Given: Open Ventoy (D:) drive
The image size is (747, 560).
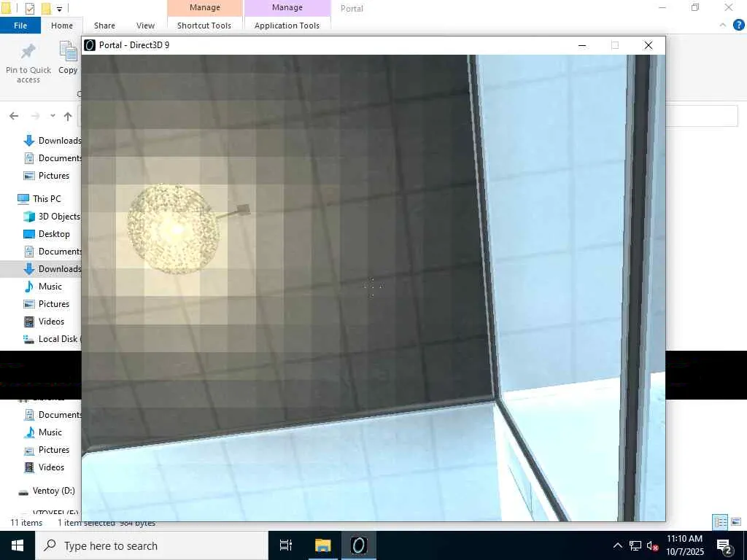Looking at the screenshot, I should (46, 491).
